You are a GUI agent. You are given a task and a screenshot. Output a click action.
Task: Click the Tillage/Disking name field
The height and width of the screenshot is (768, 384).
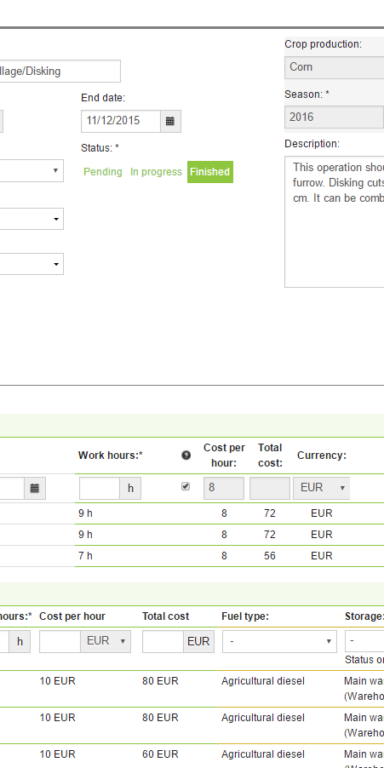point(60,72)
